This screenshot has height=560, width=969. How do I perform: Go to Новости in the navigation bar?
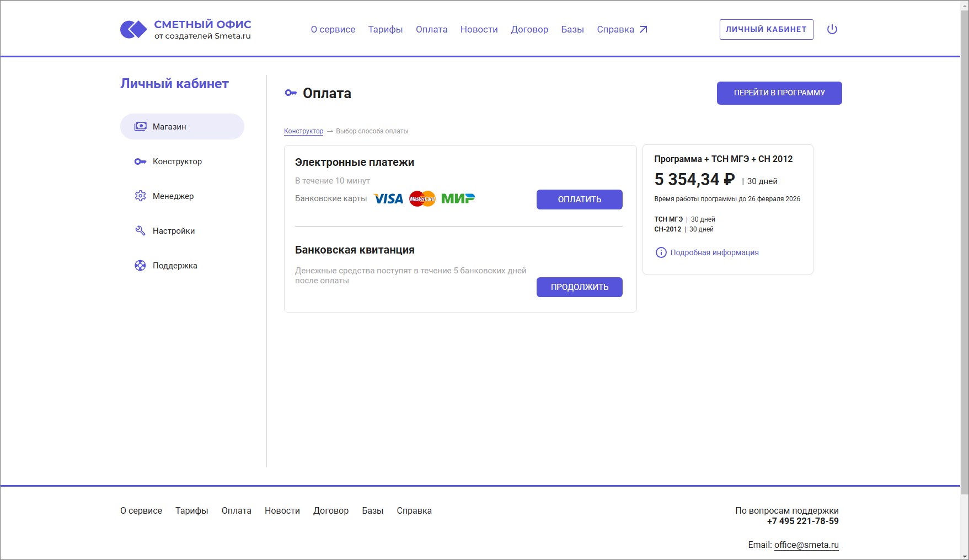(x=479, y=29)
